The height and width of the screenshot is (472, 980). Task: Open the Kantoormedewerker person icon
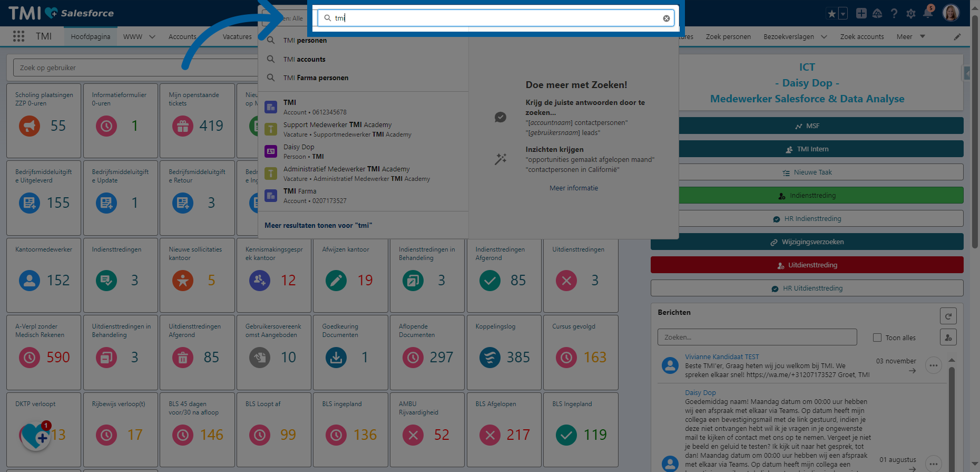(x=30, y=280)
